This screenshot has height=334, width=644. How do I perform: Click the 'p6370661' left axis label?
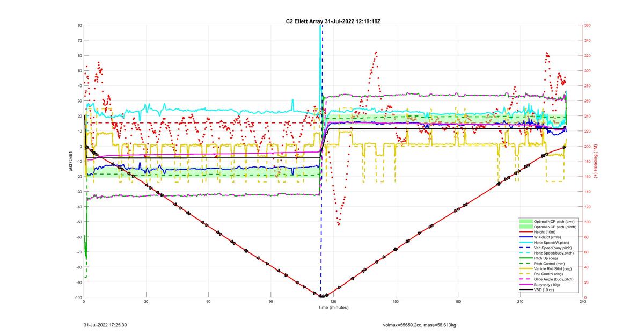pos(71,161)
